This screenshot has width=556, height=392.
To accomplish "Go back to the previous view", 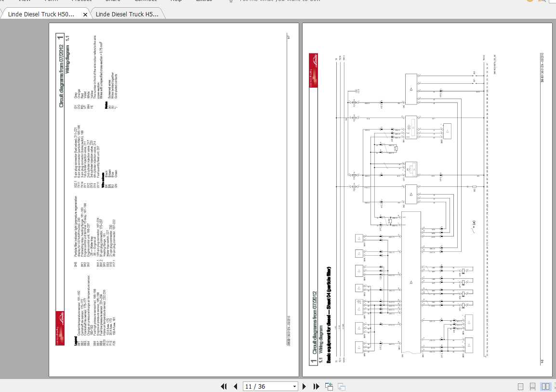I will (329, 386).
